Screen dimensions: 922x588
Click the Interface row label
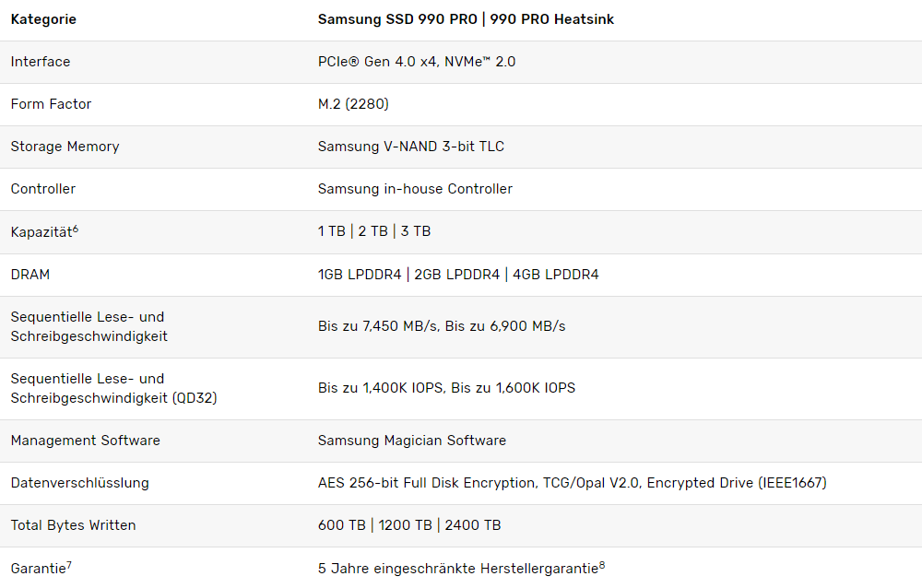[x=41, y=62]
